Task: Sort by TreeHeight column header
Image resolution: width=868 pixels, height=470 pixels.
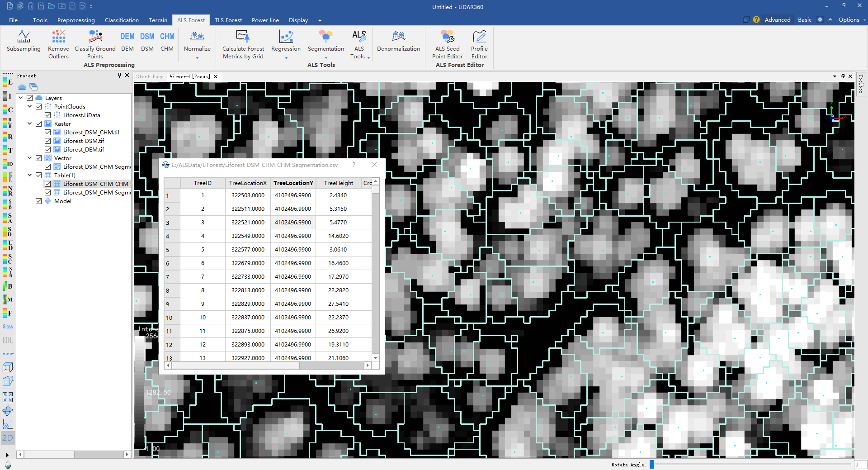Action: click(339, 183)
